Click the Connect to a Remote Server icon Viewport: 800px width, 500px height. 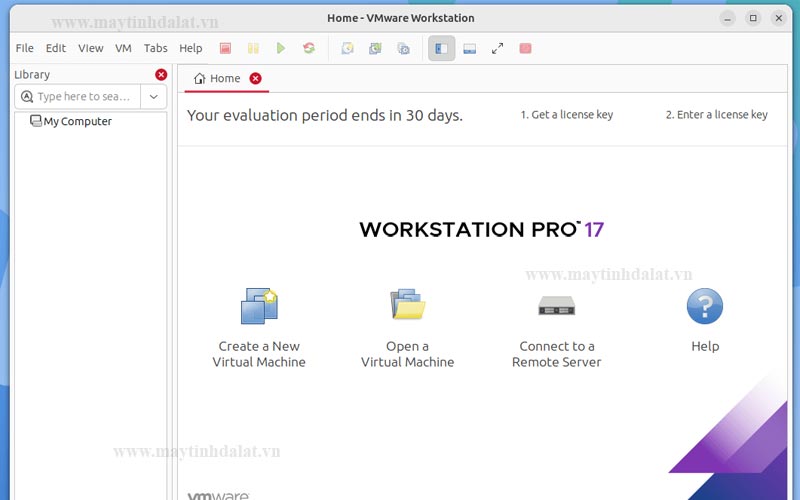click(x=557, y=306)
